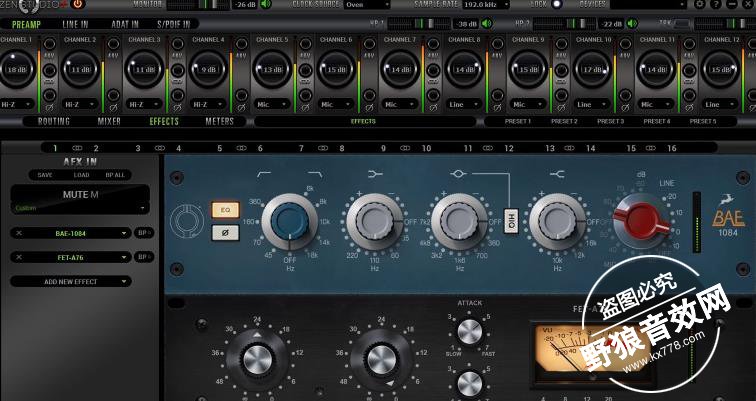
Task: Toggle the EQ button on BAE 1084
Action: pos(225,210)
